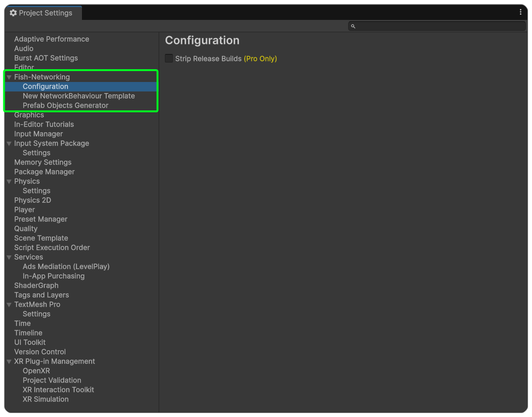
Task: Select the Project Settings tab
Action: (42, 13)
